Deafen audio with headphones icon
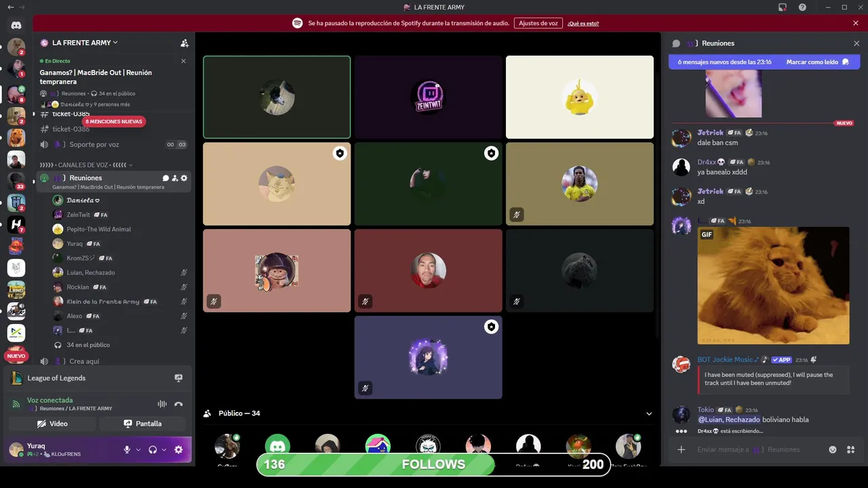This screenshot has width=868, height=488. point(153,449)
